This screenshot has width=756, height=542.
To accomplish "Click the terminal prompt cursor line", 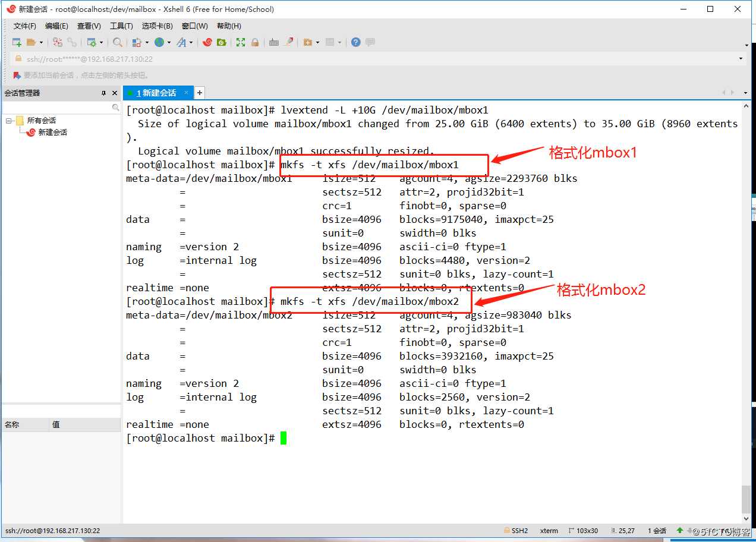I will pyautogui.click(x=206, y=438).
